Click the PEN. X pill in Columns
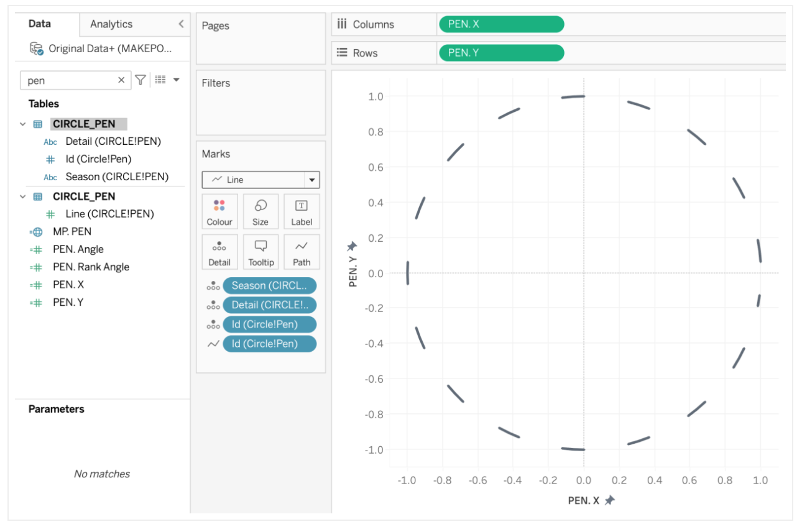 (x=501, y=24)
